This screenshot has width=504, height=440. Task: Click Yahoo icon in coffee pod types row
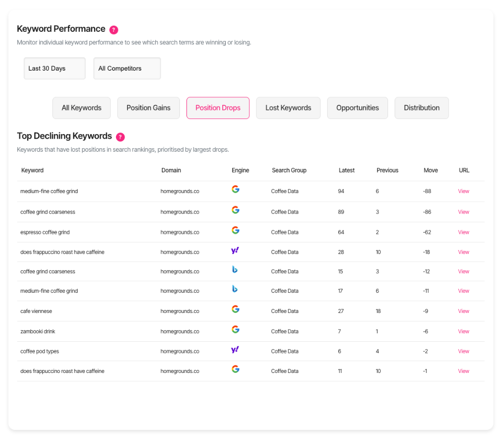(235, 350)
